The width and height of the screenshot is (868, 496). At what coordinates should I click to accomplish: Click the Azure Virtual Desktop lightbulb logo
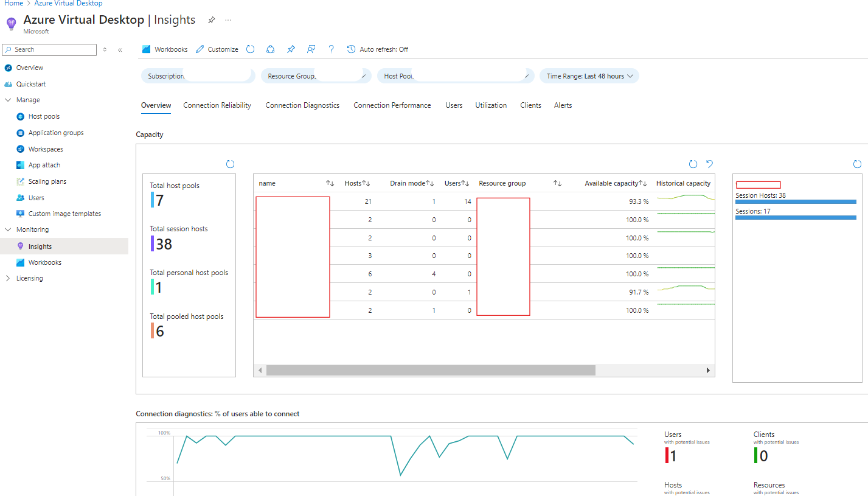pyautogui.click(x=11, y=24)
